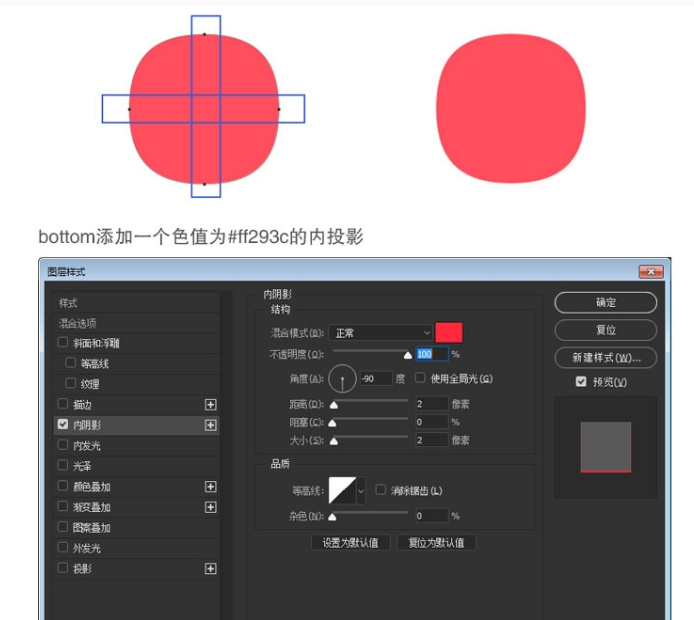The image size is (694, 620).
Task: Enable the 斜面和浮雕 checkbox
Action: [64, 343]
